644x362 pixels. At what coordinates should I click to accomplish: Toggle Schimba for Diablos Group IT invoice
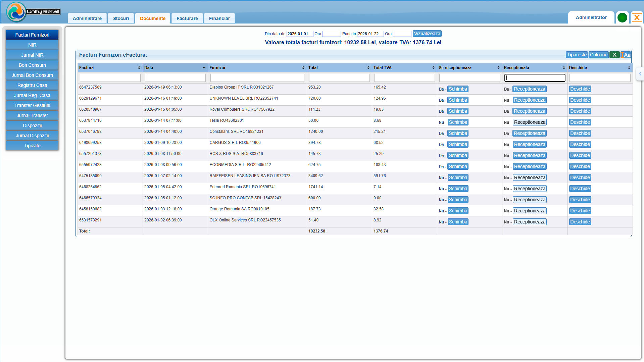click(458, 89)
